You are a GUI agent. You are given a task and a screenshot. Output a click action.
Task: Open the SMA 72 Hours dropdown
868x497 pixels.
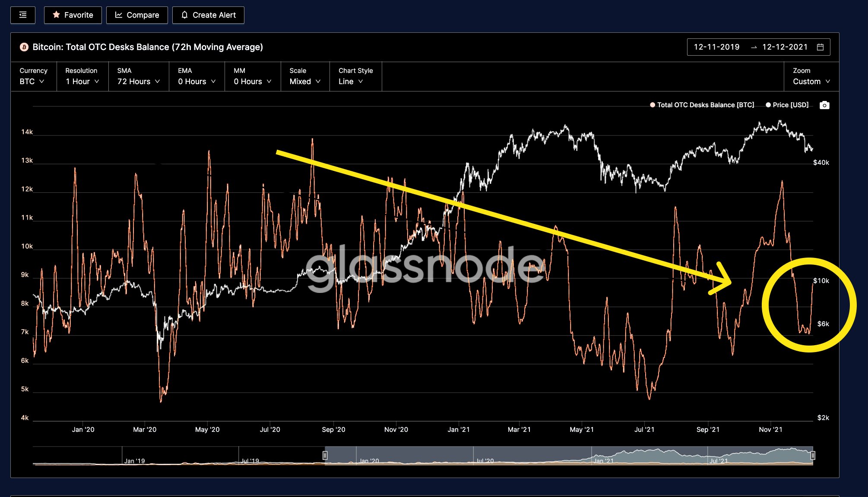coord(138,82)
